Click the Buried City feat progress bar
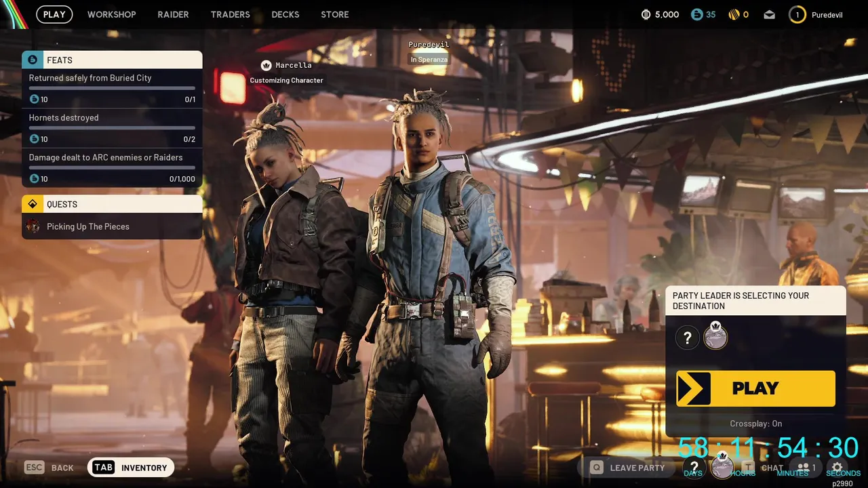 tap(112, 88)
